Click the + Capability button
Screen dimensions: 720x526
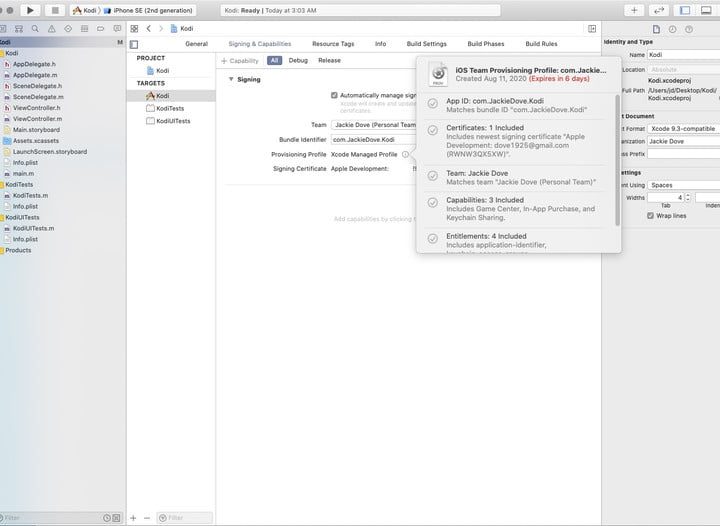click(x=240, y=61)
